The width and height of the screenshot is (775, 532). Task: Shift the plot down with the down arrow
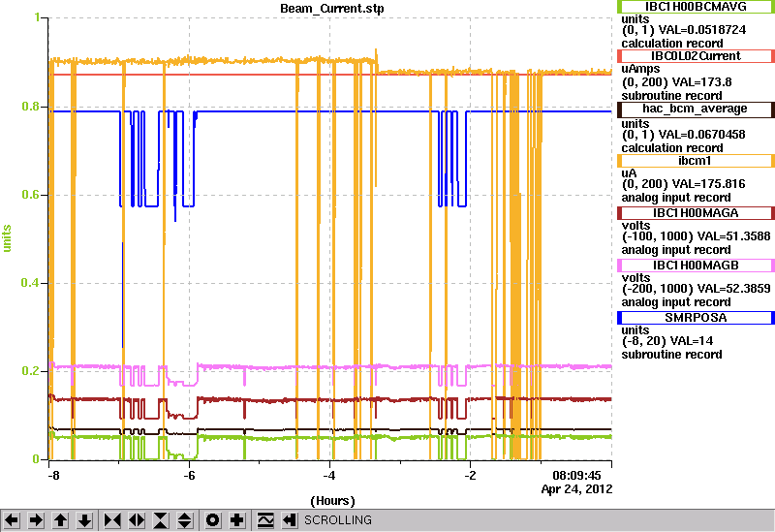pos(85,520)
